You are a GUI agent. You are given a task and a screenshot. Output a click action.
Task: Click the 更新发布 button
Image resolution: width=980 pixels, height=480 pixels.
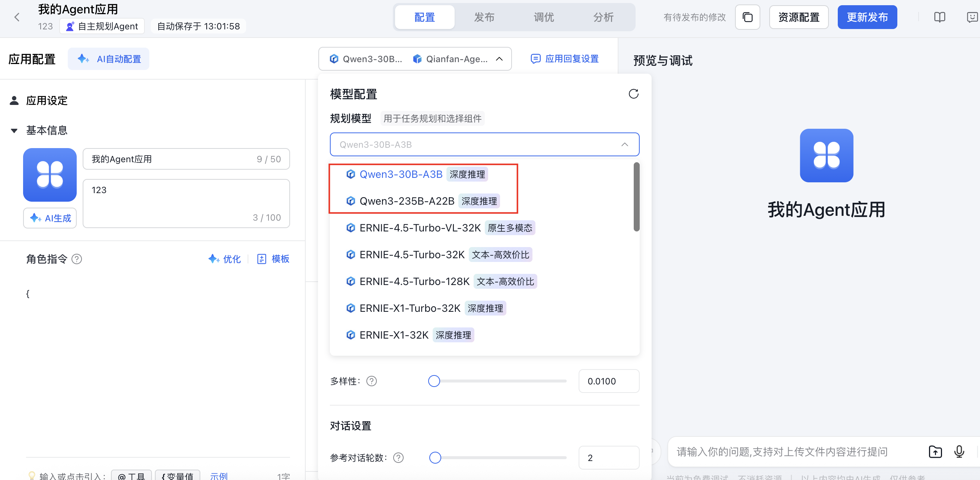point(867,17)
